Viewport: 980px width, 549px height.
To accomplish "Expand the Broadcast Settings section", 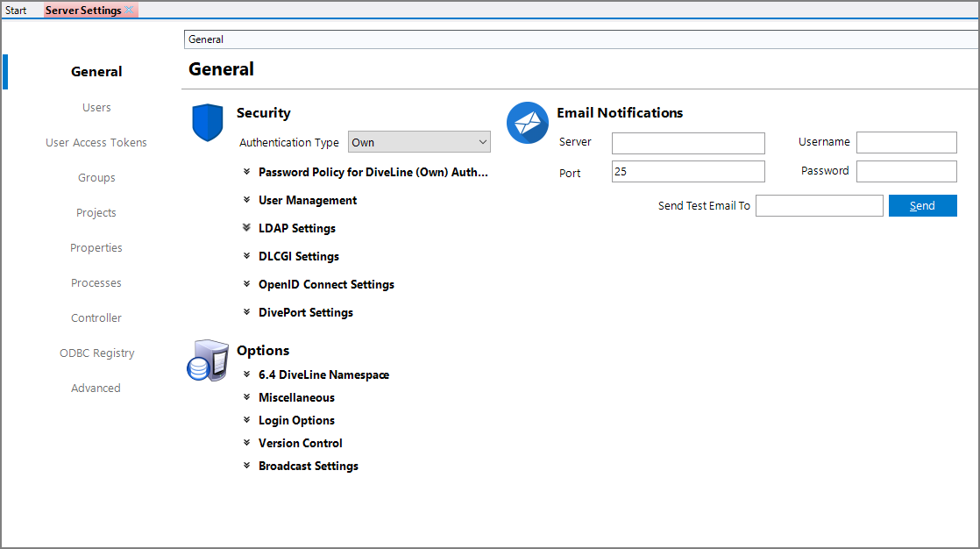I will click(308, 465).
